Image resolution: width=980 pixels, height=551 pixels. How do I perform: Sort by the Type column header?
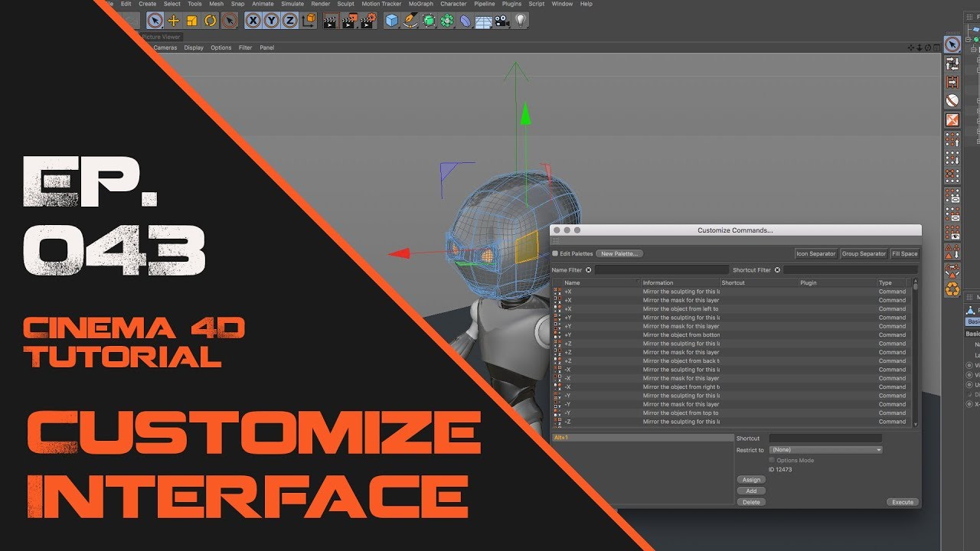[x=892, y=283]
